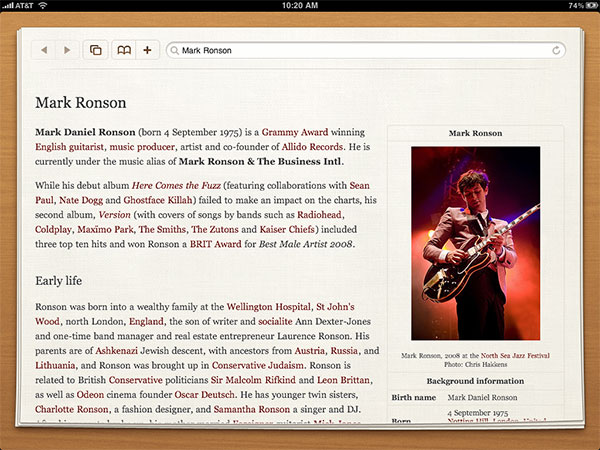The width and height of the screenshot is (600, 450).
Task: Open the Nate Dogg link
Action: click(x=81, y=200)
